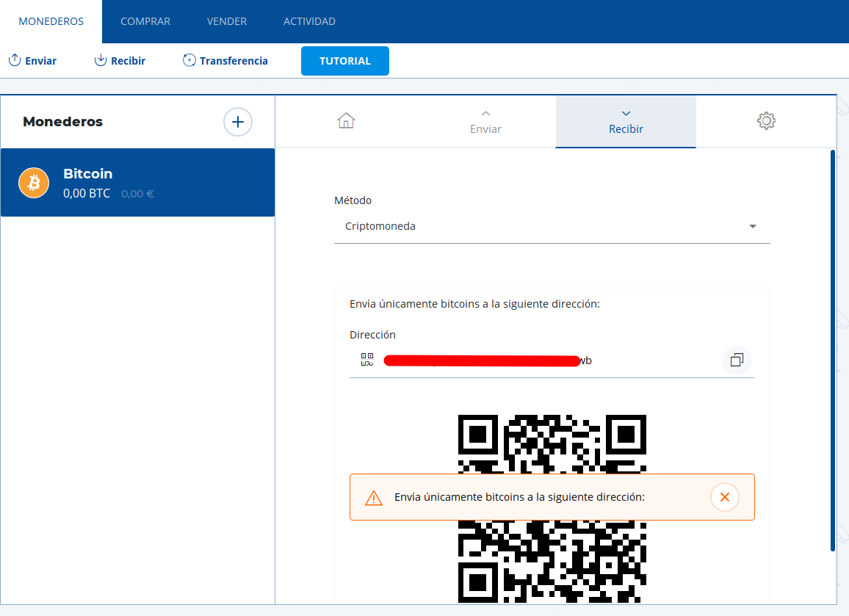Click the vertical scrollbar of the panel

pyautogui.click(x=833, y=351)
